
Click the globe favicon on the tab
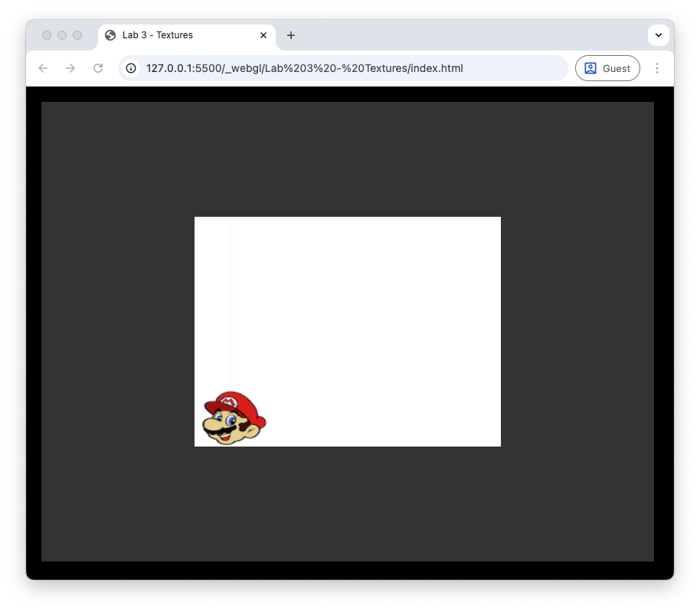[x=110, y=35]
